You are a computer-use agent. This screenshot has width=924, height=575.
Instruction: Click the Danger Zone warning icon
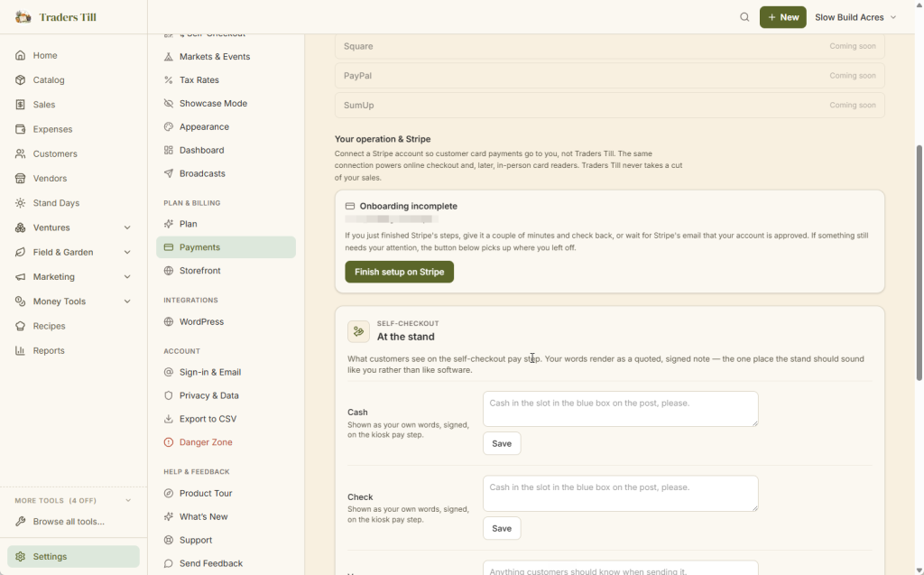(169, 442)
